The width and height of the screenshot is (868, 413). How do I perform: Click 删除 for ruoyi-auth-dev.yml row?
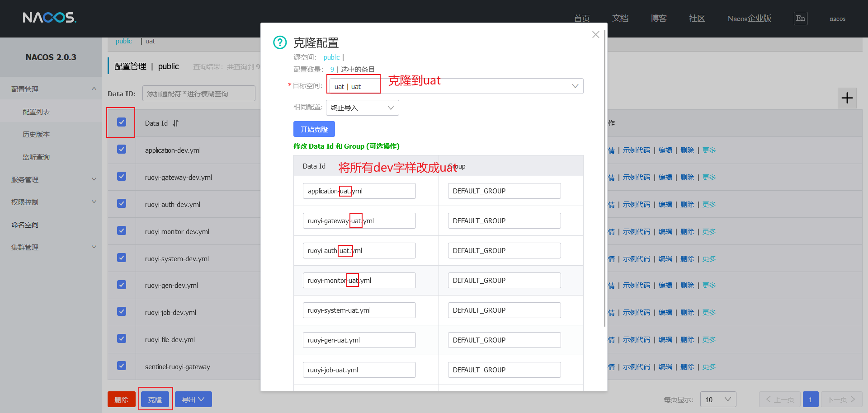point(687,205)
